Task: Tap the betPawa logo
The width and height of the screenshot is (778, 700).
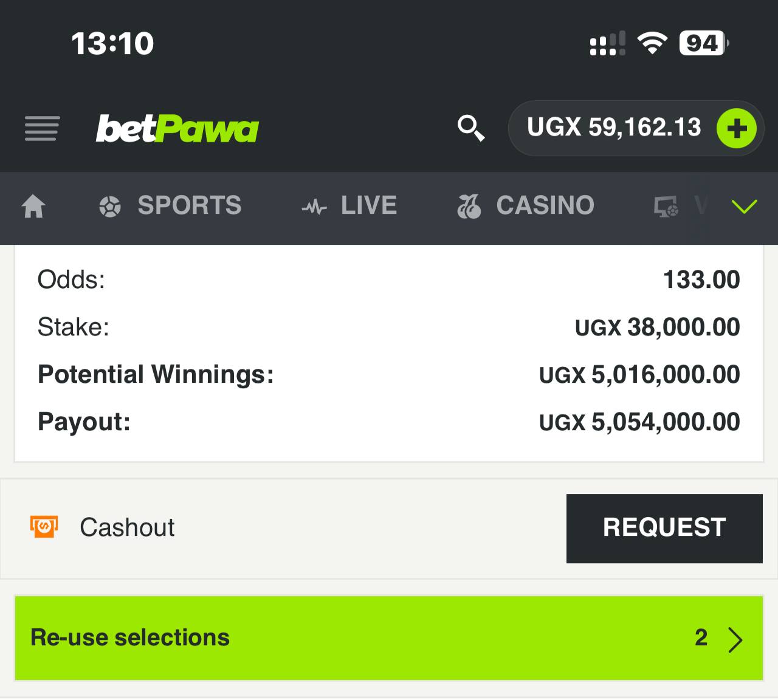Action: point(177,129)
